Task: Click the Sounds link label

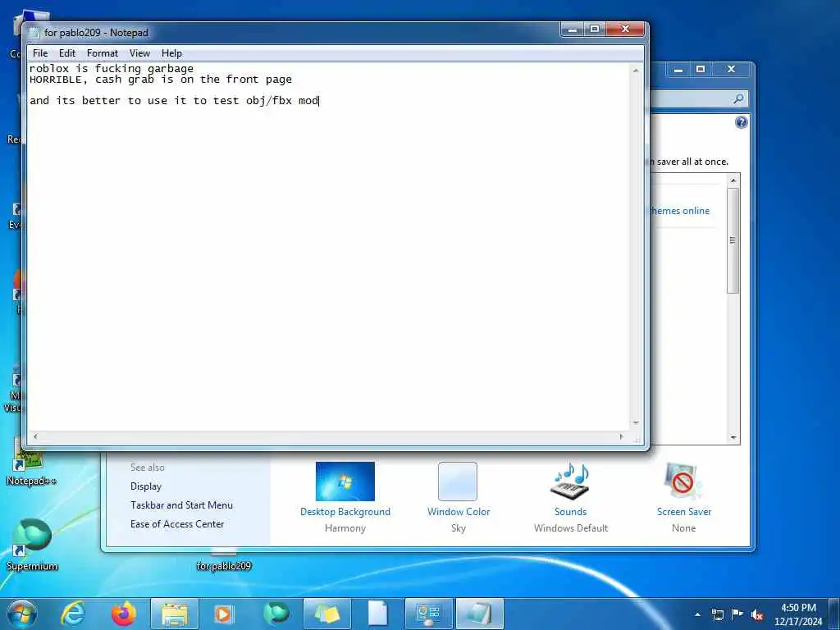Action: (x=571, y=512)
